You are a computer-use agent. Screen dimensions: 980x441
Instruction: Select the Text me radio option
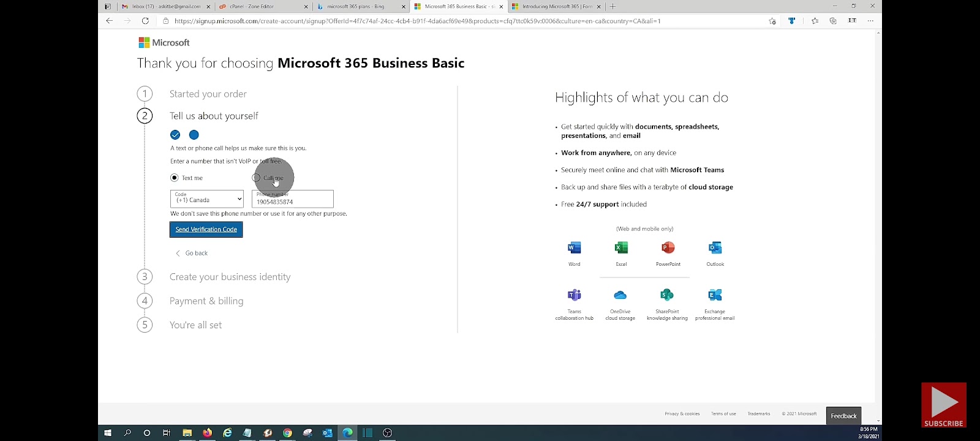coord(175,178)
